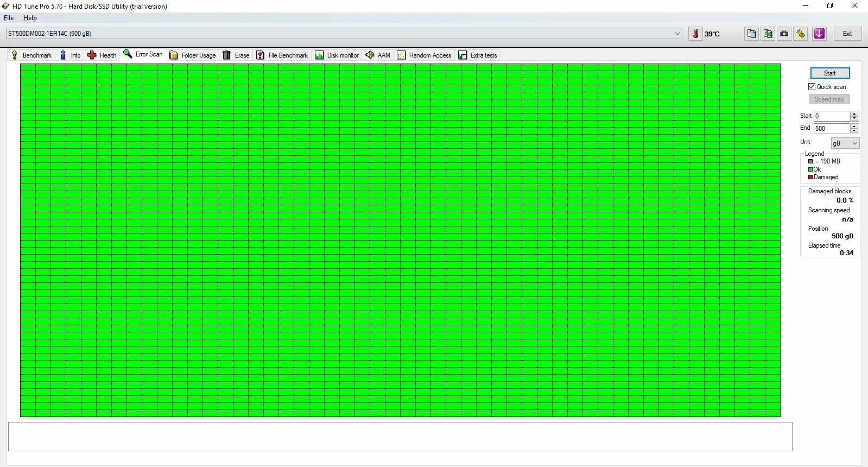Click the copy text to clipboard icon
The width and height of the screenshot is (868, 467).
pyautogui.click(x=751, y=34)
